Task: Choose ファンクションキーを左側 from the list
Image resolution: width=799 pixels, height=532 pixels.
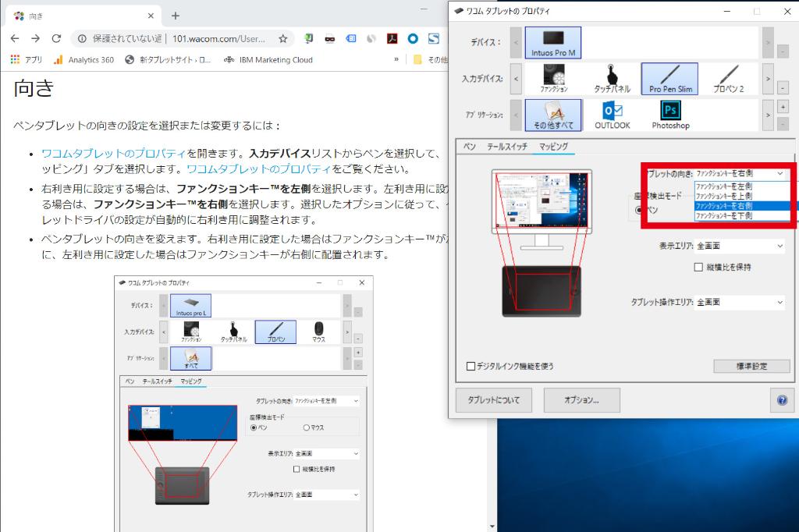Action: click(743, 186)
